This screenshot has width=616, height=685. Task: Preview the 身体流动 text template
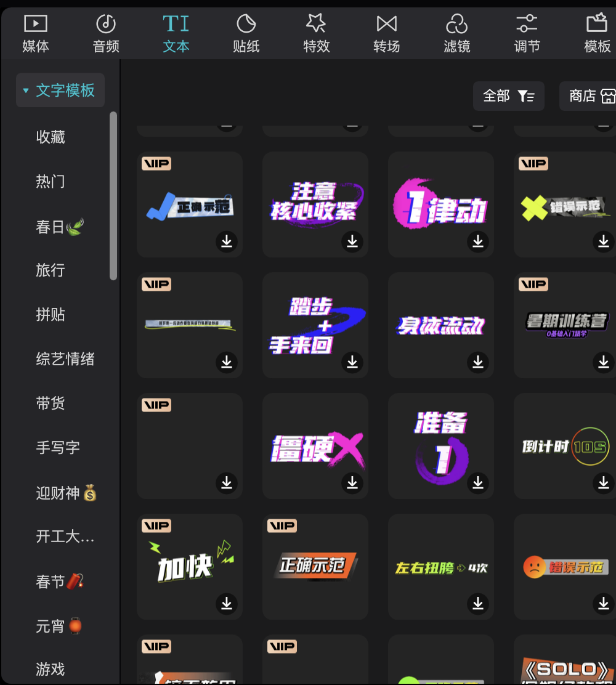pyautogui.click(x=441, y=325)
